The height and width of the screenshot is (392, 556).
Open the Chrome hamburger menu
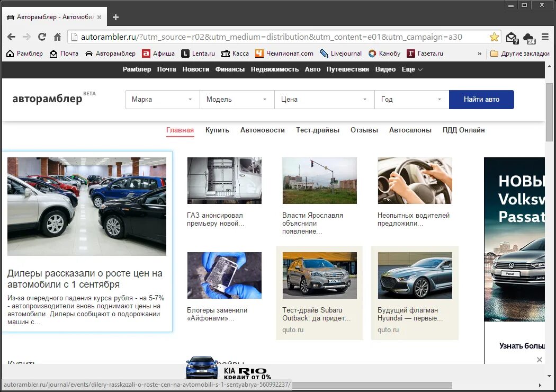[x=545, y=37]
